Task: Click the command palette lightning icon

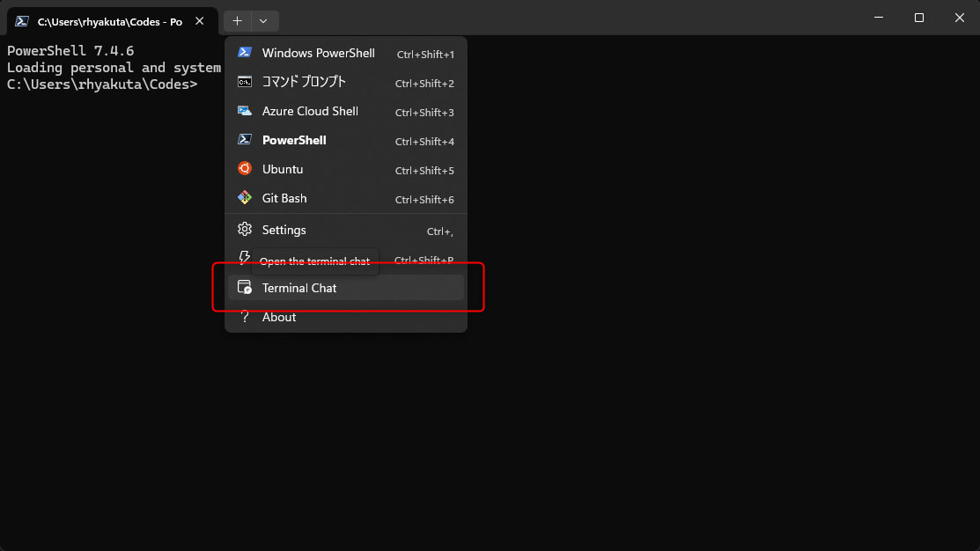Action: (x=245, y=257)
